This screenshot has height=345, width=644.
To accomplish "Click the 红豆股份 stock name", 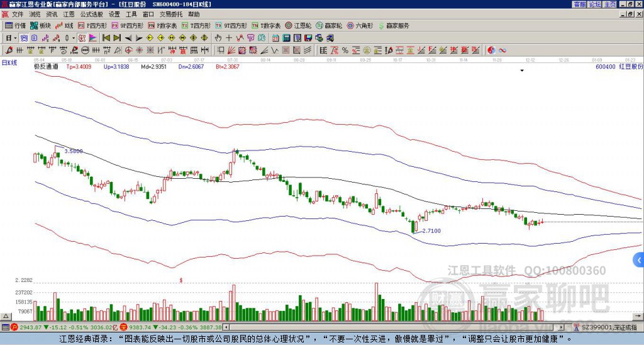I will pos(631,66).
